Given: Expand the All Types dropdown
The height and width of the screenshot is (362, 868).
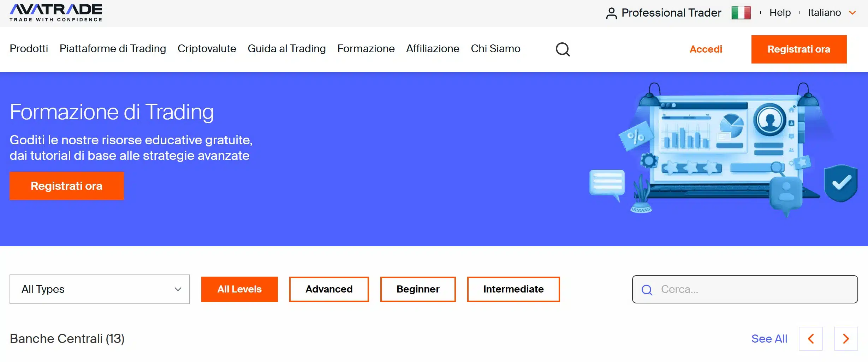Looking at the screenshot, I should (x=100, y=289).
